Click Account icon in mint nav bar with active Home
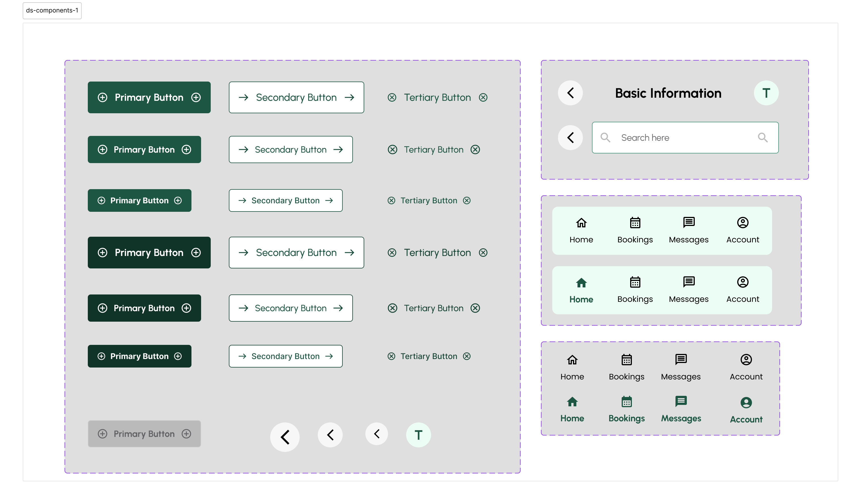Viewport: 861px width, 504px height. coord(743,282)
